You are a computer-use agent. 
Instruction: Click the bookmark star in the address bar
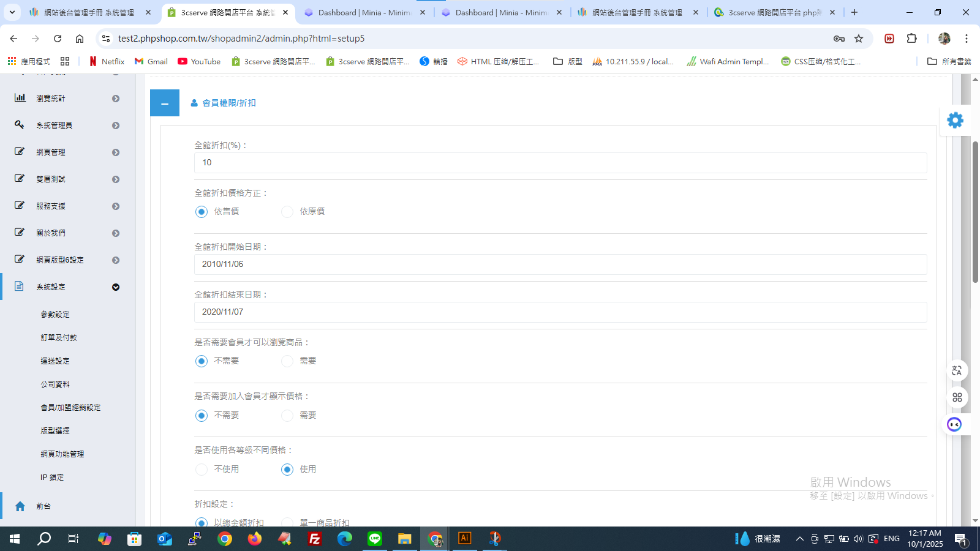[859, 39]
